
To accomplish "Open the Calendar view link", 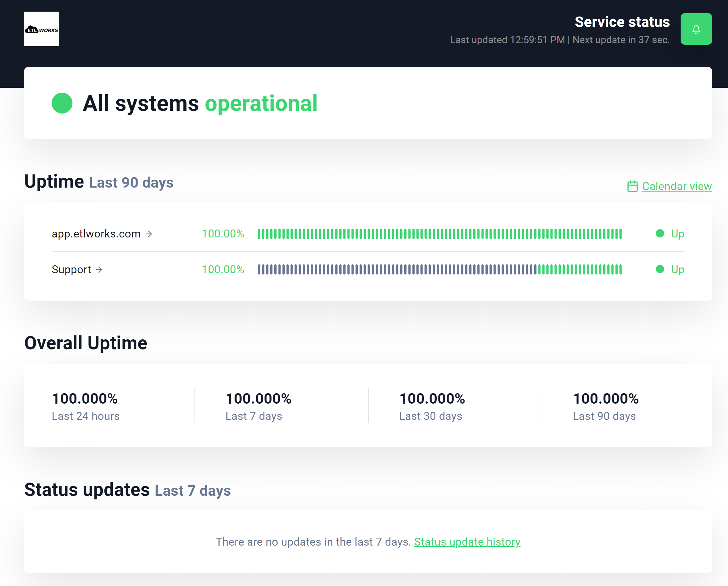I will point(677,186).
